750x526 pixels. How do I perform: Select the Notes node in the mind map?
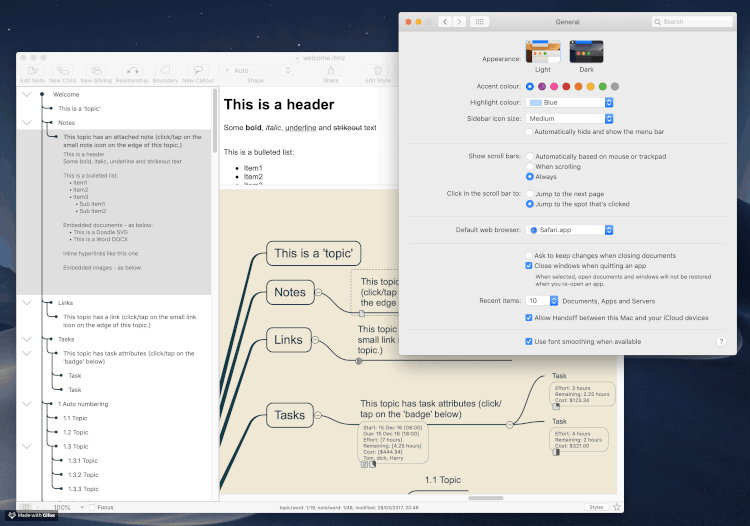pos(290,292)
